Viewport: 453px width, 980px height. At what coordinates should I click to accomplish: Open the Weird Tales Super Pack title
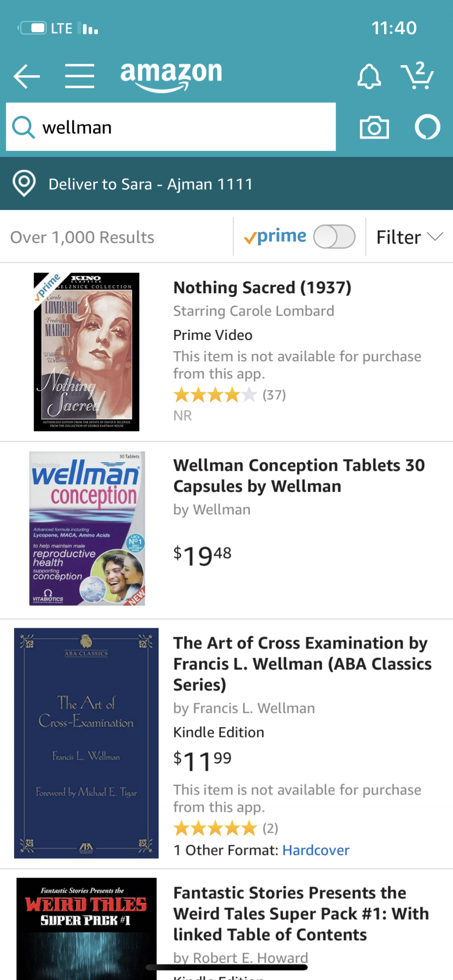(x=301, y=913)
